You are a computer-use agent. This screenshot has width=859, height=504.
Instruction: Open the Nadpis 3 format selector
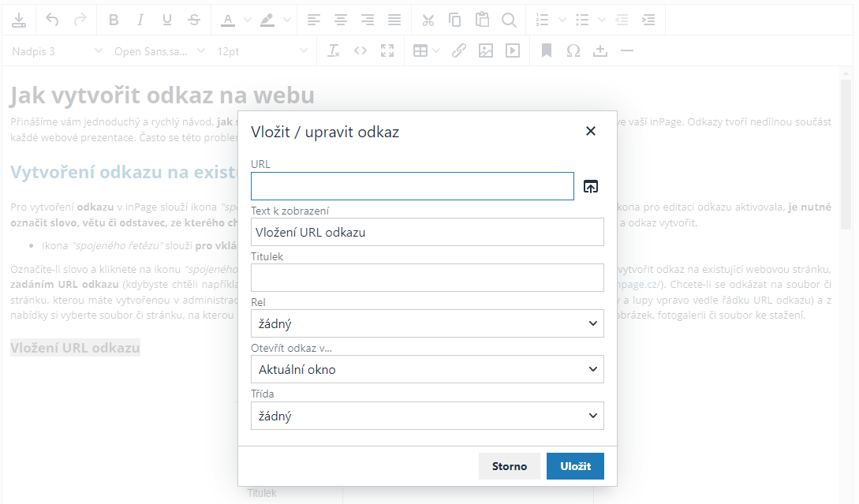(x=57, y=50)
